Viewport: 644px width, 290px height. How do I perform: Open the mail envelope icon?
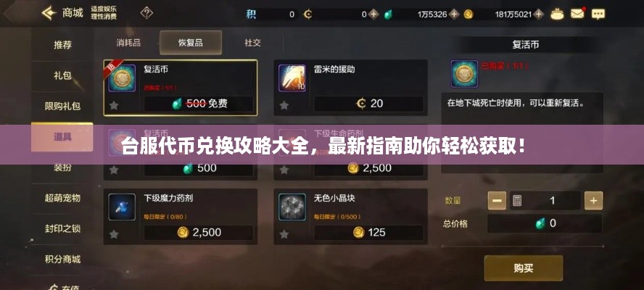coord(577,14)
